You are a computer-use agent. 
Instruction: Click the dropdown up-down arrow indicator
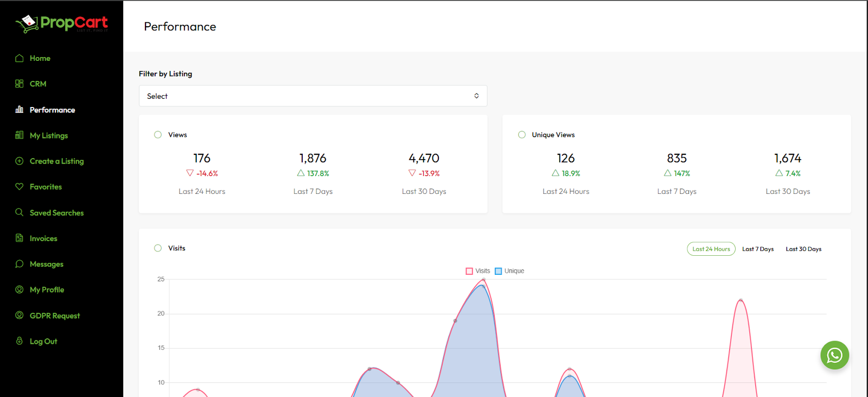pos(476,96)
